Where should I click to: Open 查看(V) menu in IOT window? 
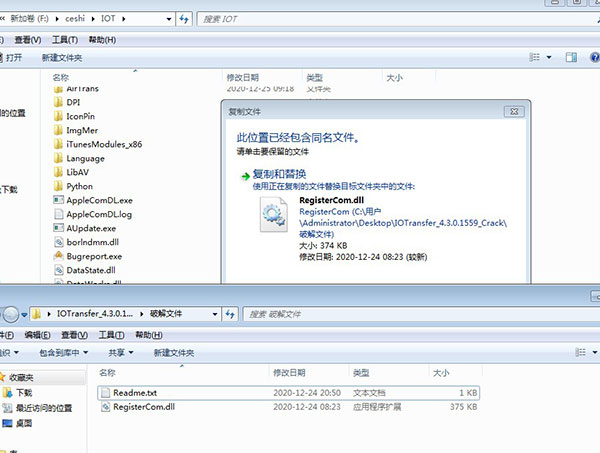coord(28,40)
